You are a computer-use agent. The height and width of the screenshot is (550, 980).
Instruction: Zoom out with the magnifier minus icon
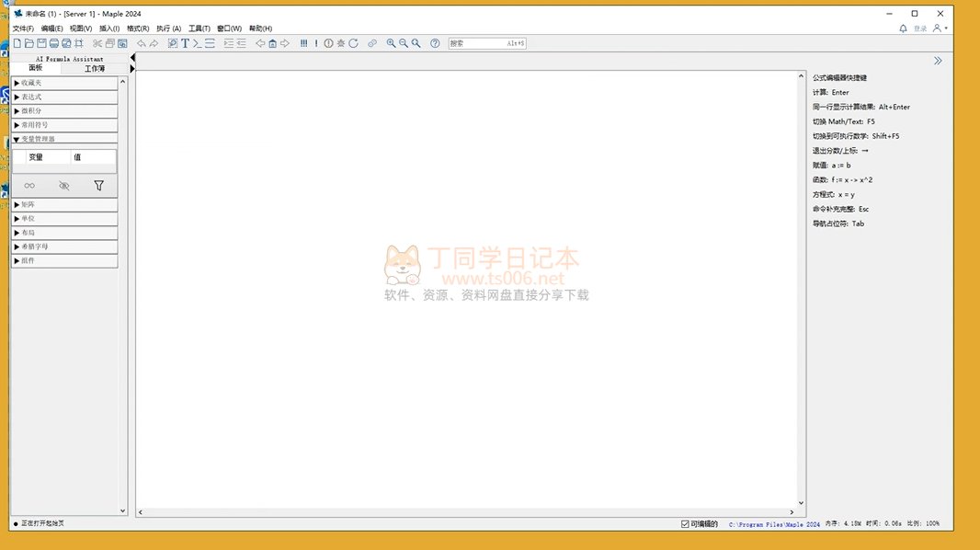click(404, 43)
